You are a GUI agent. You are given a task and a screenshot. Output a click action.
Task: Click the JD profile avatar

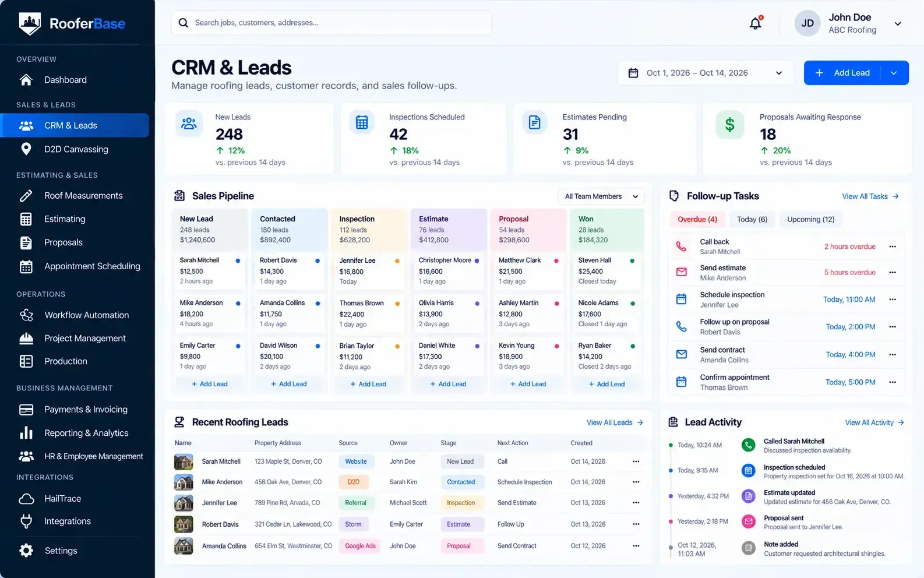point(807,23)
